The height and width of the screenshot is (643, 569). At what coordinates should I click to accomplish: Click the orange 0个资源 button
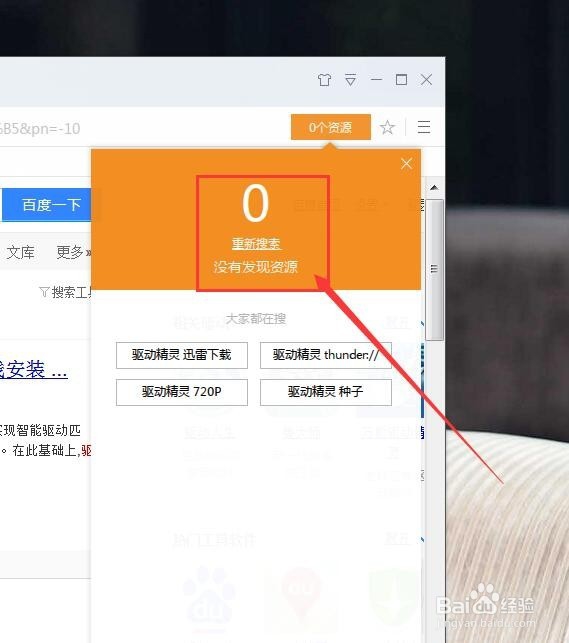click(331, 127)
